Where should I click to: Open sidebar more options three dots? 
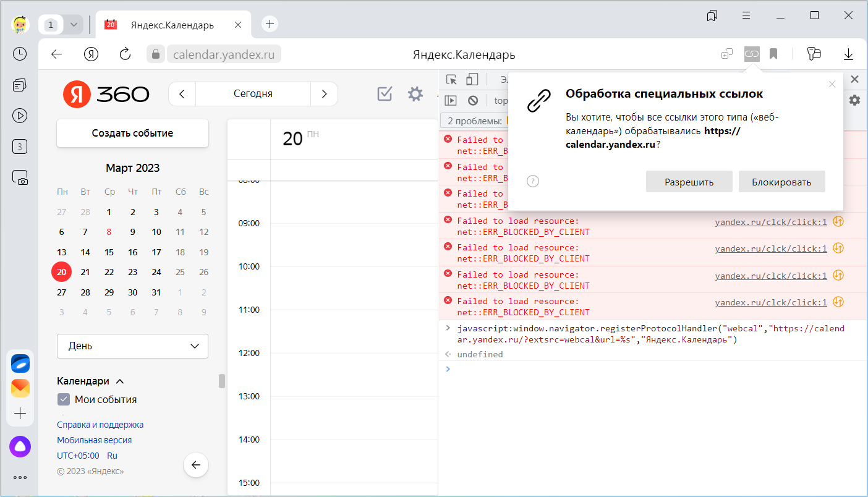pyautogui.click(x=20, y=477)
